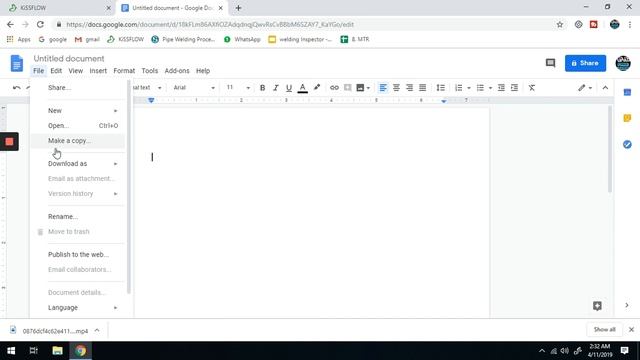Open the Edit menu
This screenshot has height=360, width=640.
[56, 71]
